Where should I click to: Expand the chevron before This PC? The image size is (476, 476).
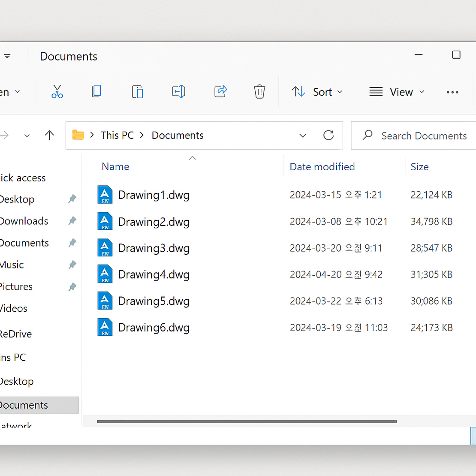92,135
